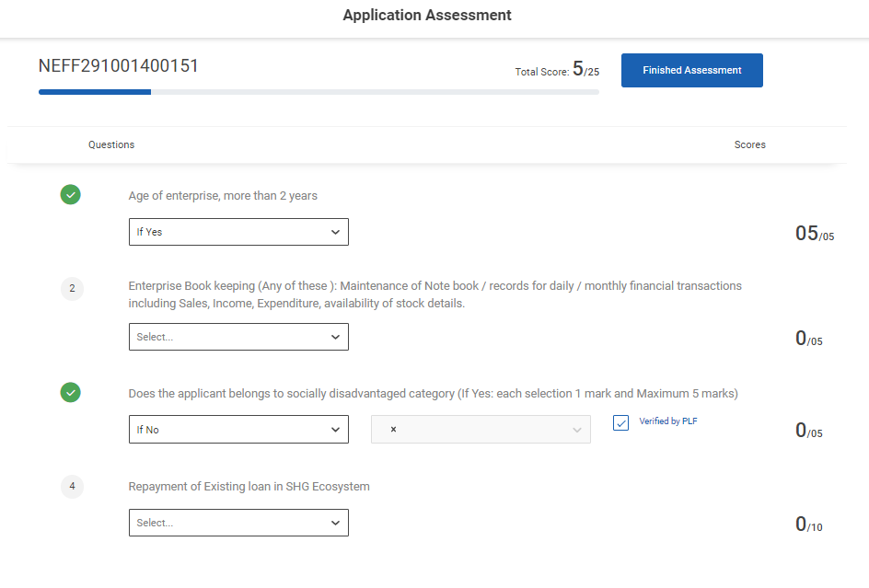Viewport: 869px width, 588px height.
Task: Clear category selection using the x icon
Action: click(x=393, y=430)
